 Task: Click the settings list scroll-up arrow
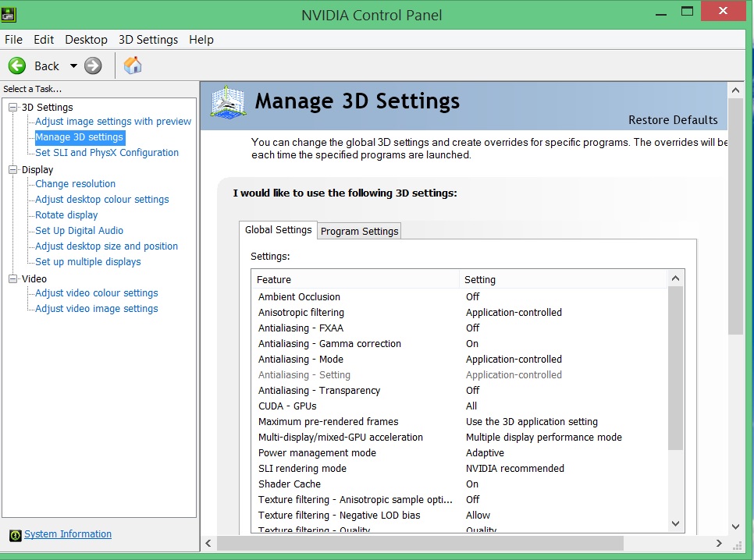point(675,278)
